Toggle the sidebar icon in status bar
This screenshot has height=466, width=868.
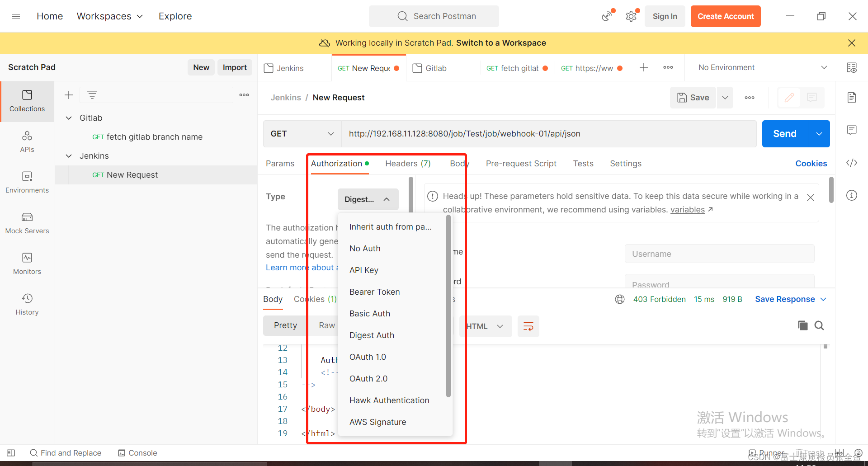[11, 453]
